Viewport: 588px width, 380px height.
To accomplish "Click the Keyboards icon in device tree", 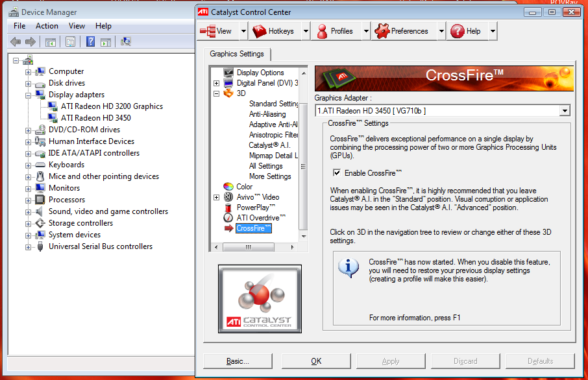I will pyautogui.click(x=40, y=165).
